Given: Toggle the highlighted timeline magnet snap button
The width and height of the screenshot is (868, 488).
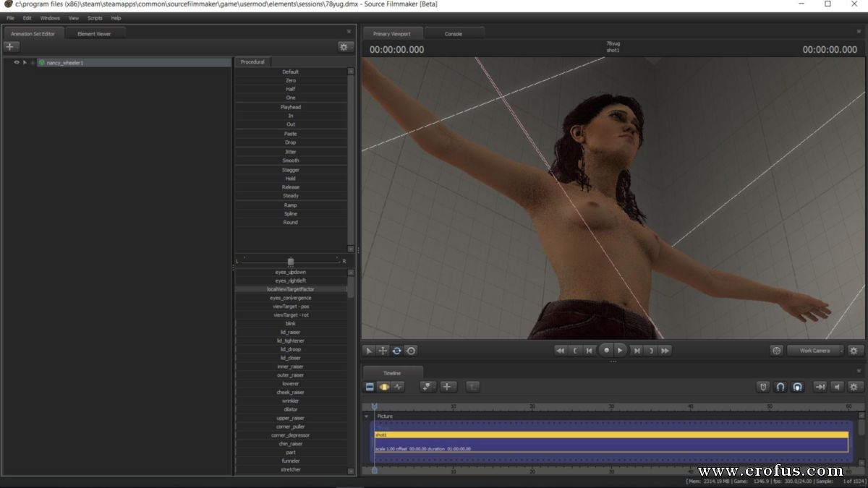Looking at the screenshot, I should 797,387.
